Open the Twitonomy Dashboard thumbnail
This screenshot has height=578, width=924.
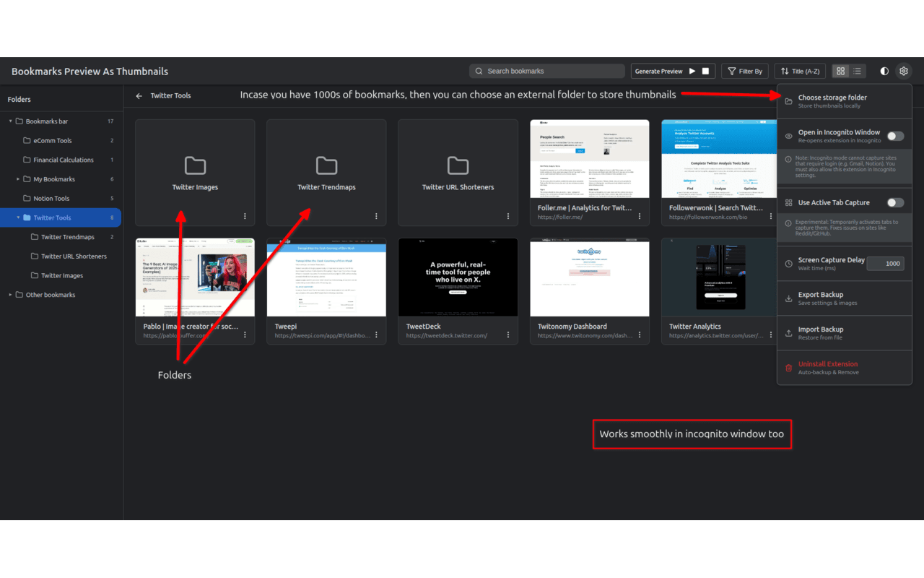click(x=590, y=277)
